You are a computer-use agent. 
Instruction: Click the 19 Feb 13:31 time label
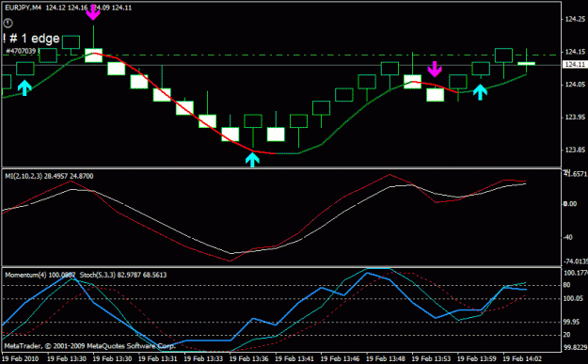tap(157, 358)
